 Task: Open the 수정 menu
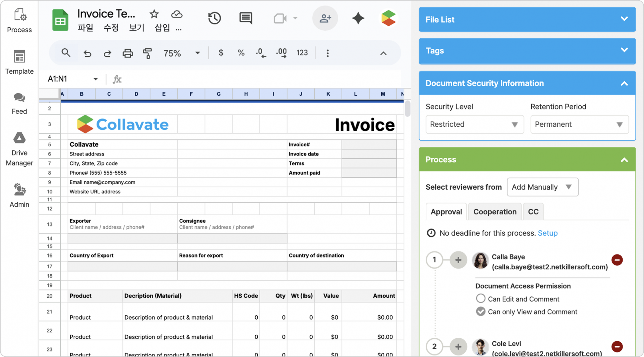[x=111, y=28]
